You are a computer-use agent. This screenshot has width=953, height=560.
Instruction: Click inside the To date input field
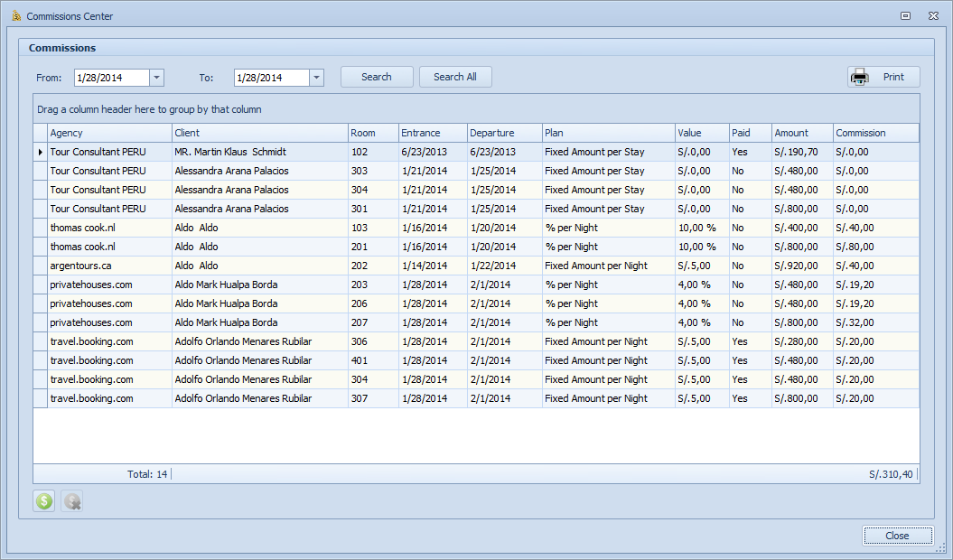271,78
